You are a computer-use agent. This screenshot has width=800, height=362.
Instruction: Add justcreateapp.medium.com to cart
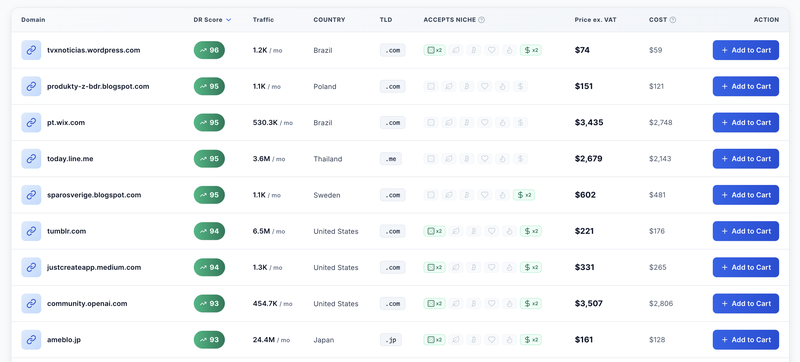(745, 267)
